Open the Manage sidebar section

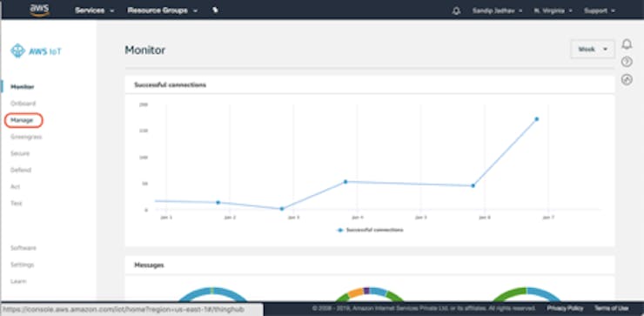point(22,120)
